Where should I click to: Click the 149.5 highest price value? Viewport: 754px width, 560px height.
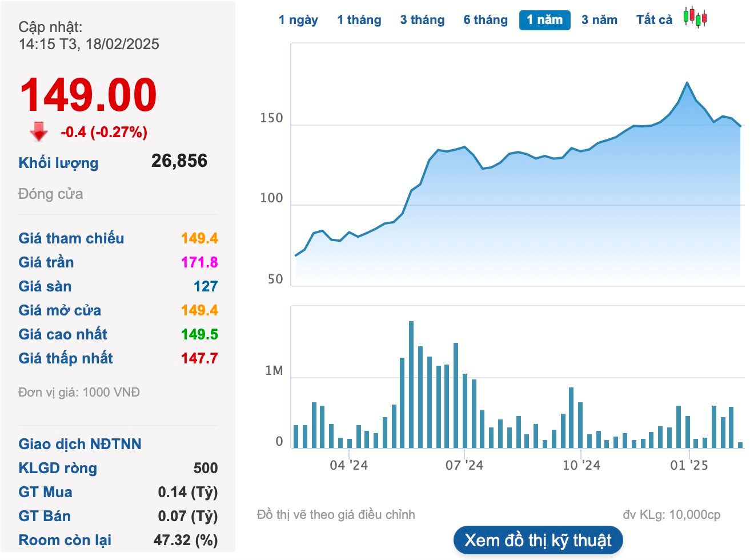point(199,334)
